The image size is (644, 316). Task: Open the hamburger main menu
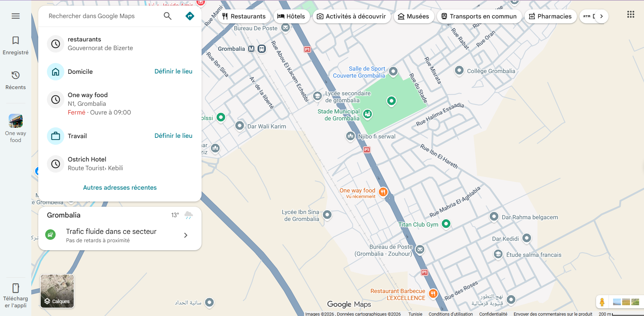[16, 16]
